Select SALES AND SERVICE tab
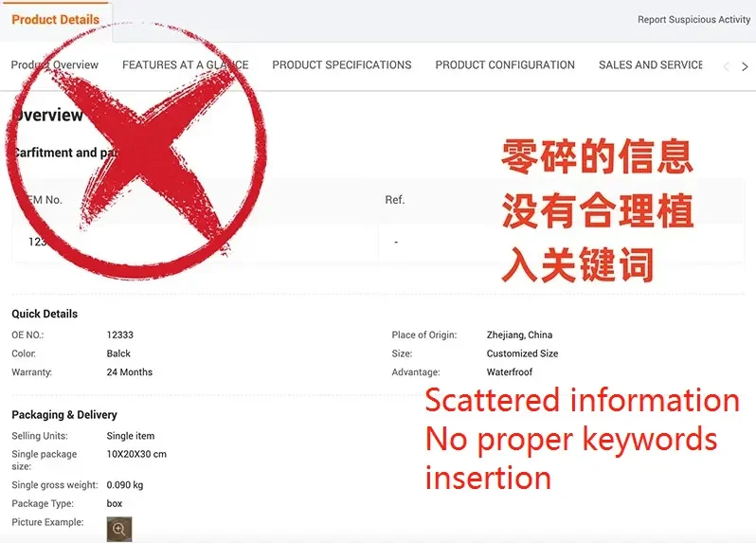Screen dimensions: 756x543 pyautogui.click(x=651, y=64)
